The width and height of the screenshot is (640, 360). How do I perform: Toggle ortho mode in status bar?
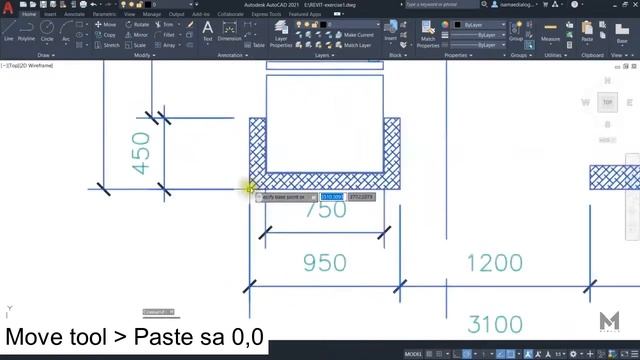[x=457, y=354]
